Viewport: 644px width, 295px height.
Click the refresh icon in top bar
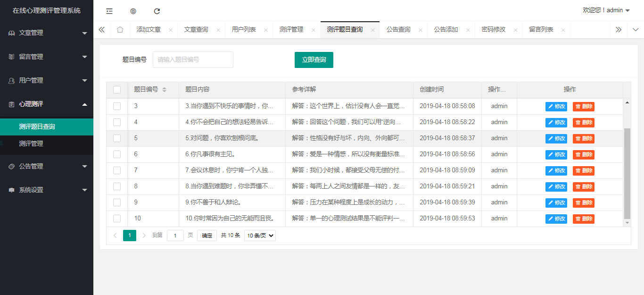157,11
